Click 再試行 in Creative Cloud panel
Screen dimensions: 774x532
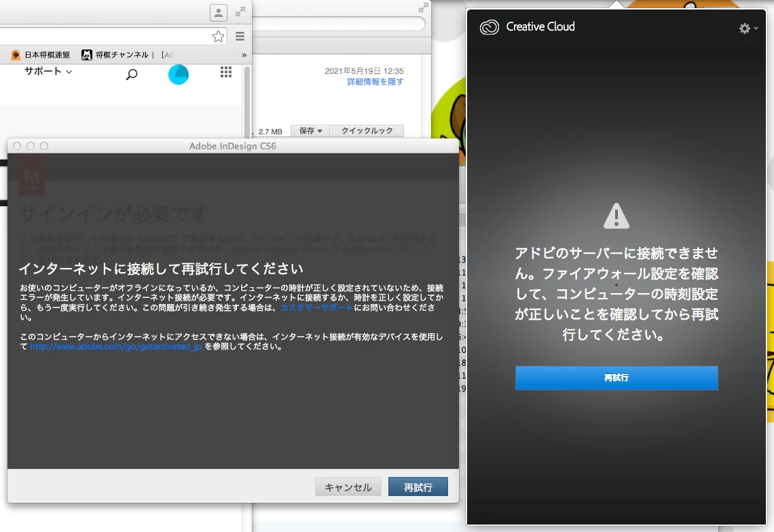click(616, 377)
